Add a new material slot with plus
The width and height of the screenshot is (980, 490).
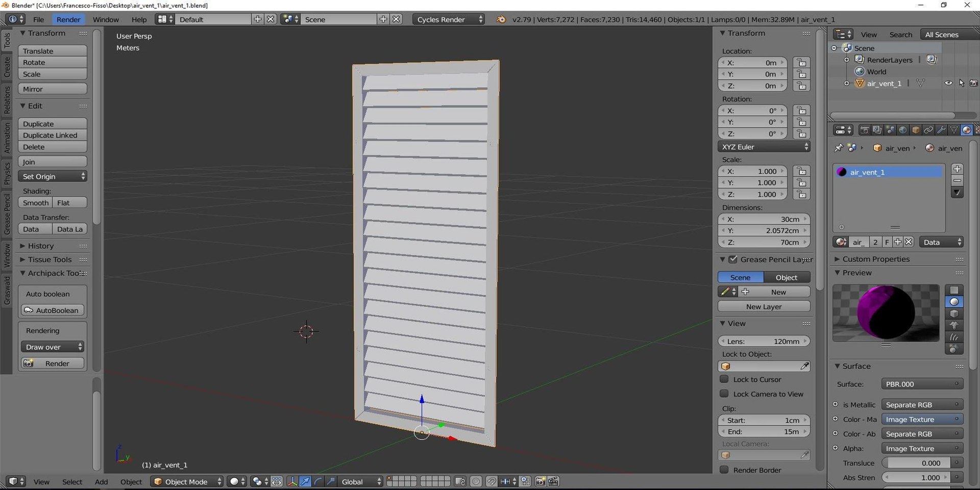pos(957,169)
